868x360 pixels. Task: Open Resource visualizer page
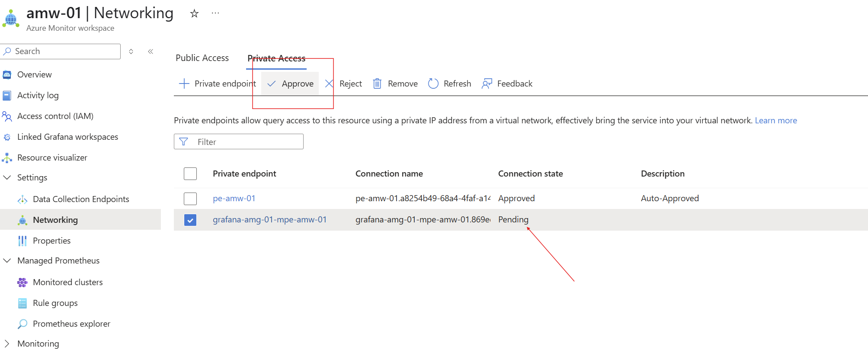tap(52, 158)
